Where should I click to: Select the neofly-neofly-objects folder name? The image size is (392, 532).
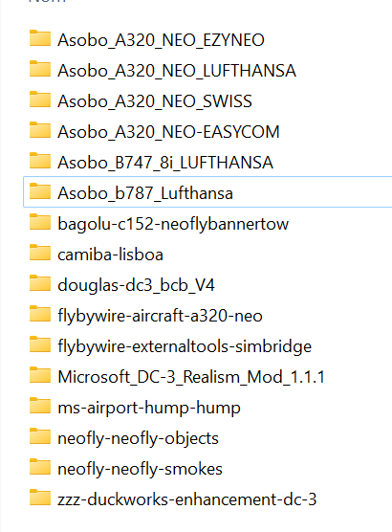(x=138, y=438)
